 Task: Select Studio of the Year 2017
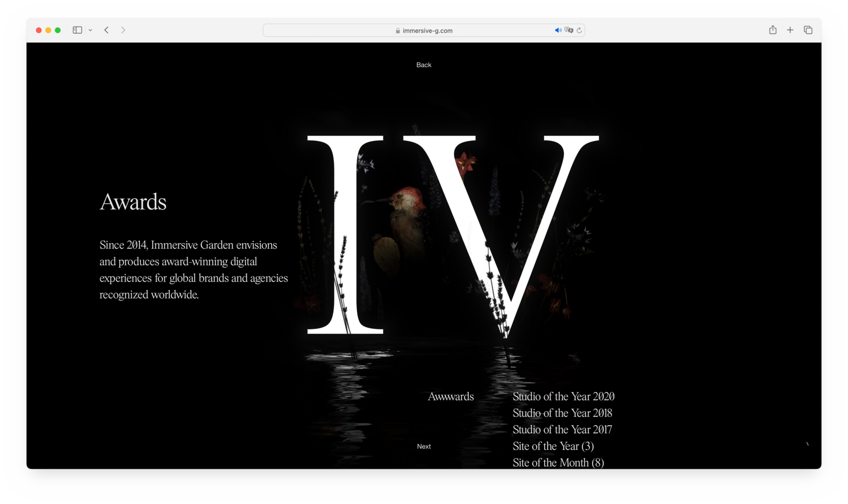(562, 430)
